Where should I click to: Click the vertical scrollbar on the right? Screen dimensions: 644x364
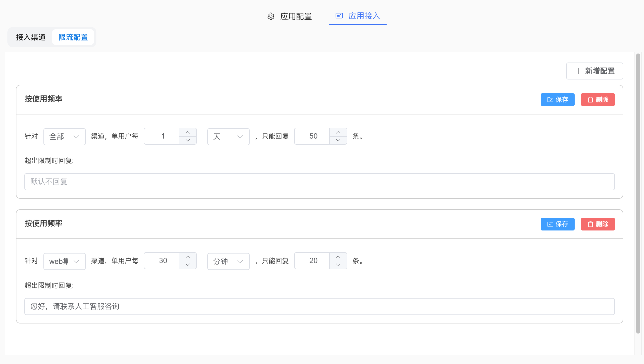638,193
